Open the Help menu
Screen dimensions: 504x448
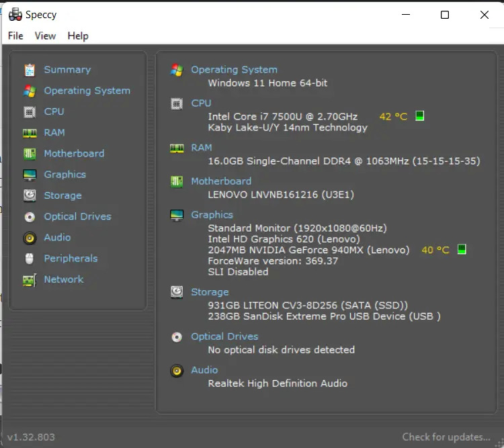78,36
